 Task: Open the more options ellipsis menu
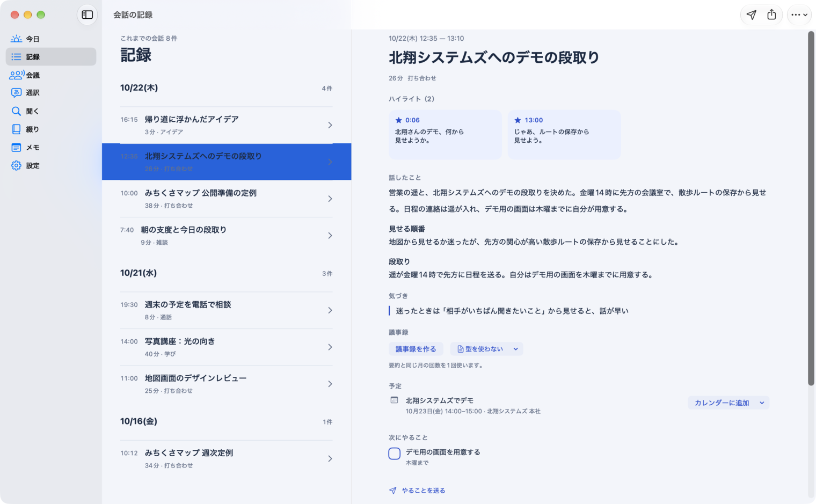pos(799,15)
